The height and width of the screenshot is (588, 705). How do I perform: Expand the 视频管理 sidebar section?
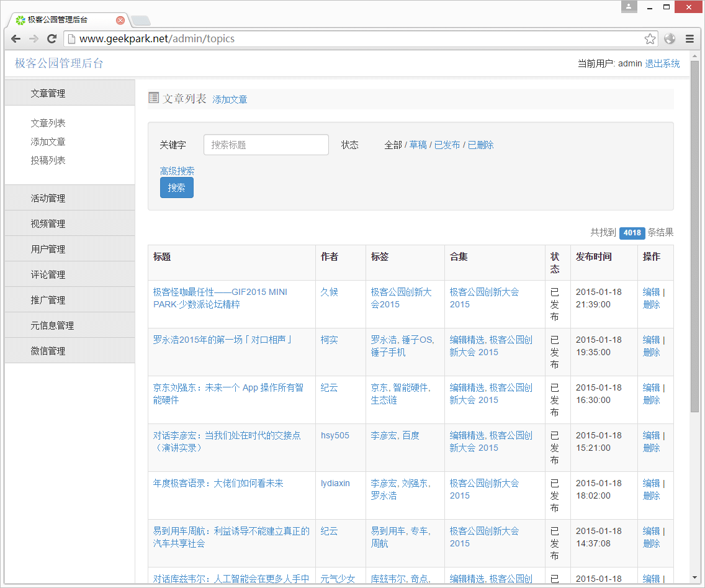(x=70, y=224)
